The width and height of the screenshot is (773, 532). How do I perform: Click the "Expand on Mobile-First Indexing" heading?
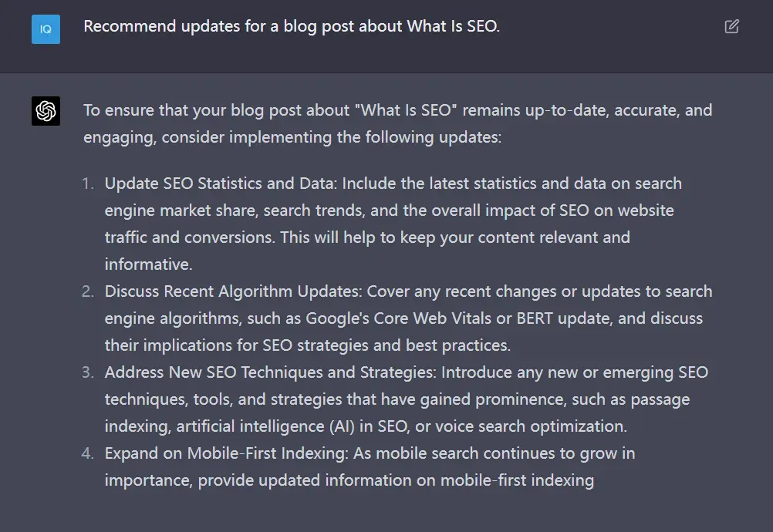(x=221, y=453)
